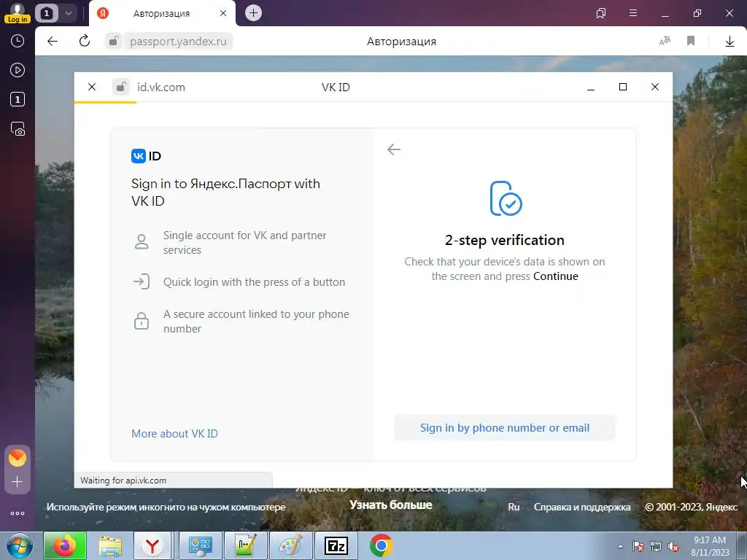This screenshot has width=747, height=560.
Task: Open the 9:17 AM clock in taskbar
Action: 709,545
